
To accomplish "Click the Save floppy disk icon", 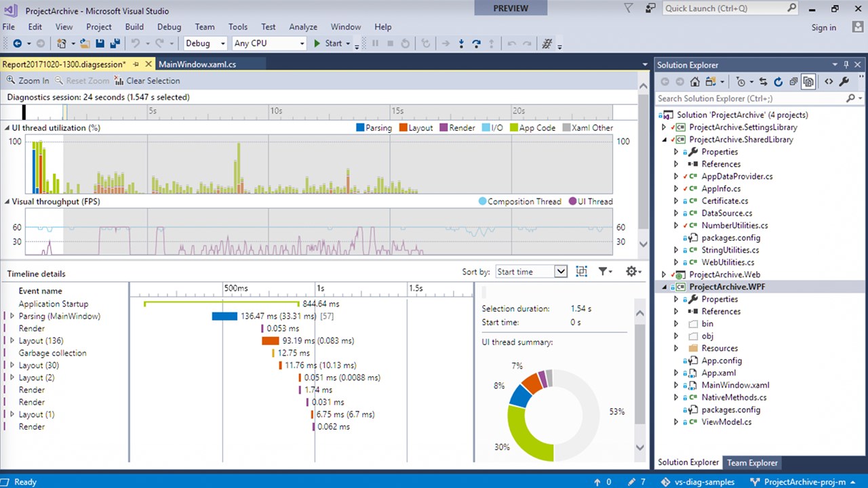I will click(100, 43).
